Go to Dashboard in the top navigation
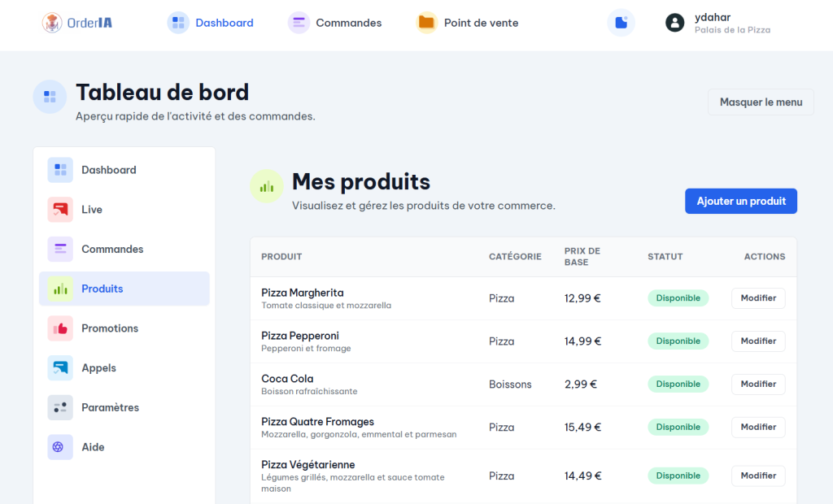 224,23
